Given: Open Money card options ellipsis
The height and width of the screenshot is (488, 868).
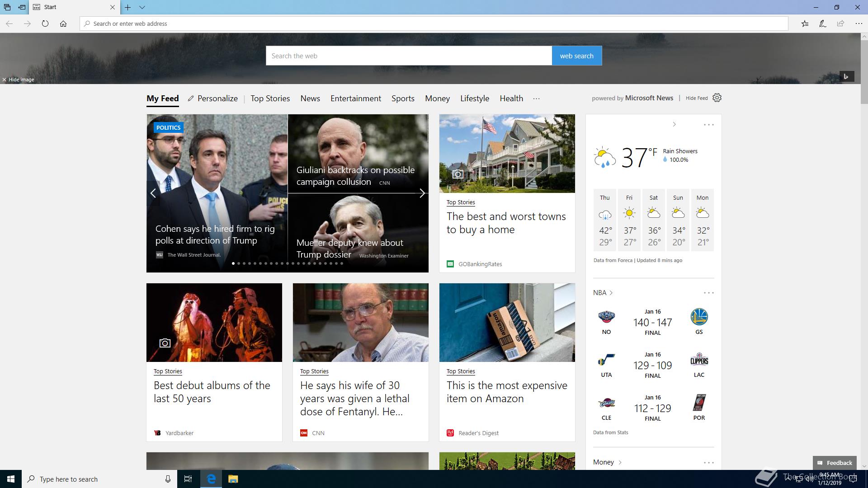Looking at the screenshot, I should (708, 463).
